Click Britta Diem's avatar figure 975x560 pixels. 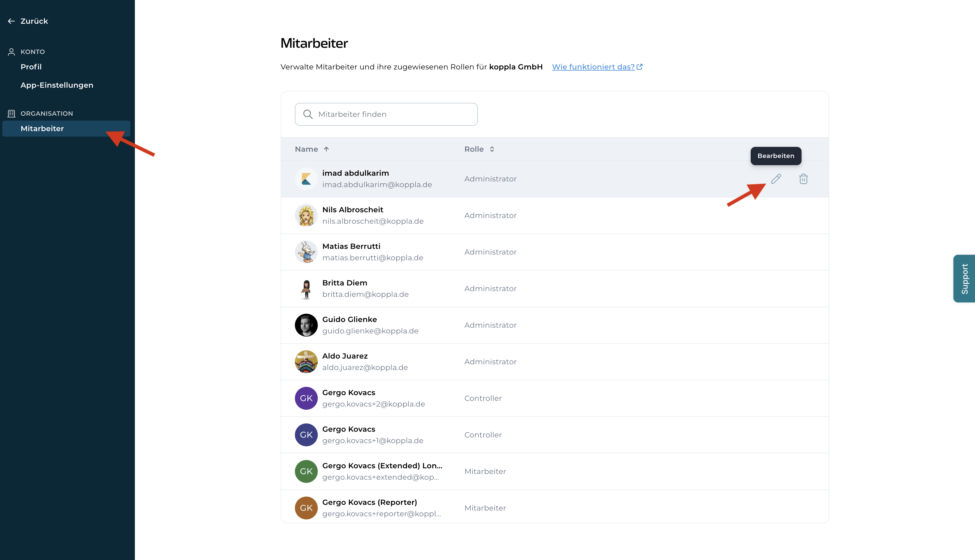(306, 289)
